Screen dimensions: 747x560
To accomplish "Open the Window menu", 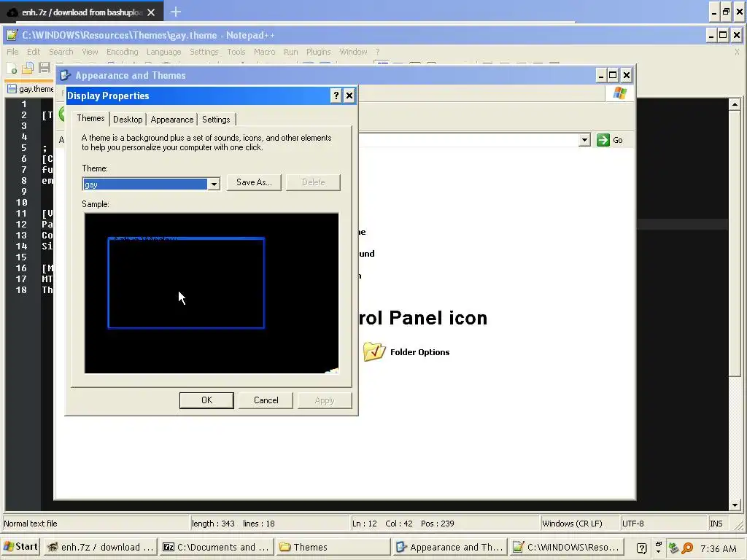I will pyautogui.click(x=353, y=52).
